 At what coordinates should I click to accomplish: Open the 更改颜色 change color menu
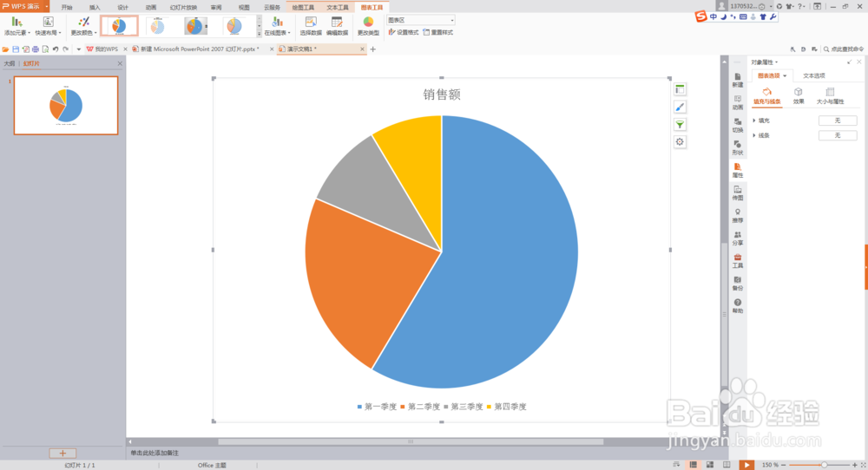click(83, 26)
